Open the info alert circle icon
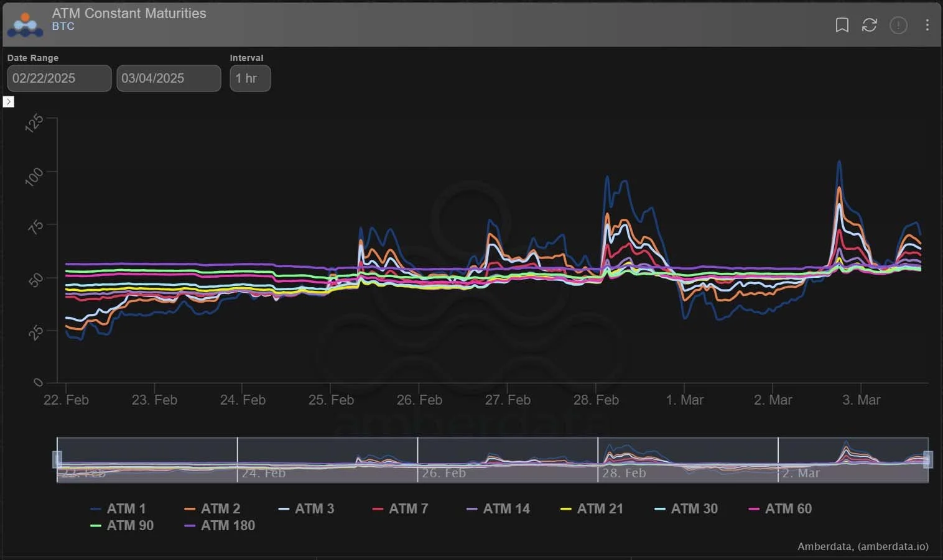The image size is (943, 560). click(x=898, y=25)
